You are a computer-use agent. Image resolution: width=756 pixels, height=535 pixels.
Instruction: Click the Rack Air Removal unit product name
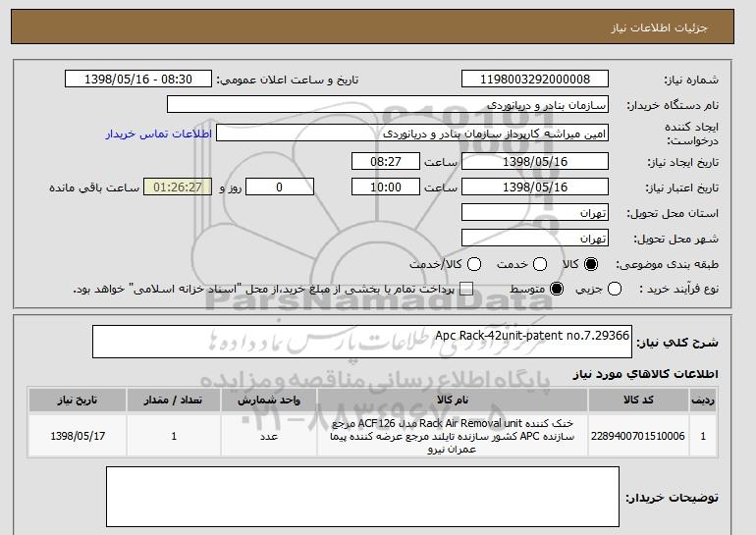pyautogui.click(x=453, y=436)
